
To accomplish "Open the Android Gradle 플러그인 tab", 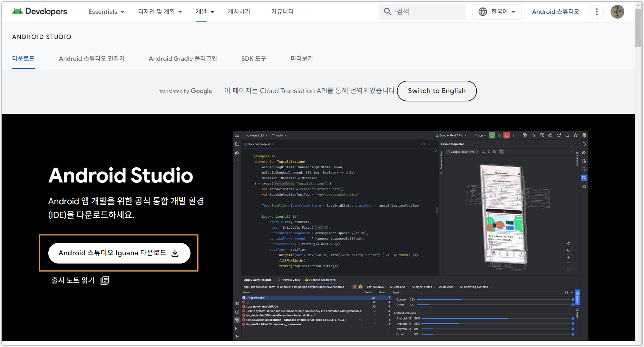I will click(x=183, y=59).
